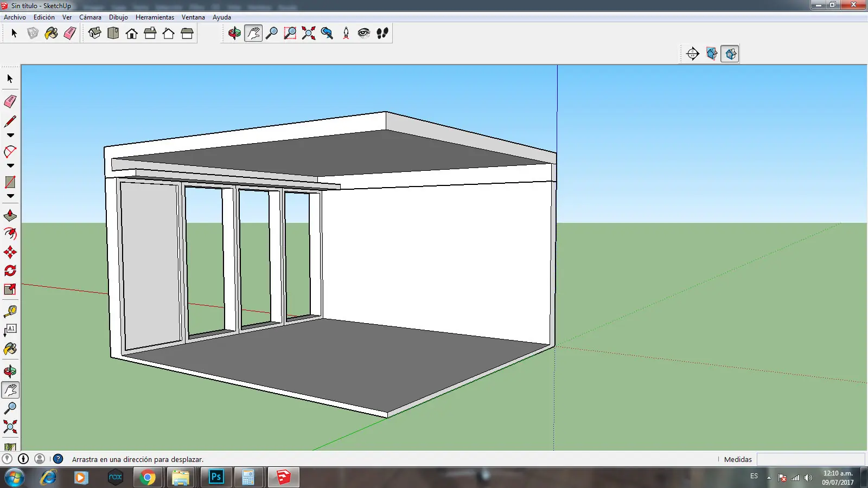Click the Medidas measurements input box

coord(810,459)
